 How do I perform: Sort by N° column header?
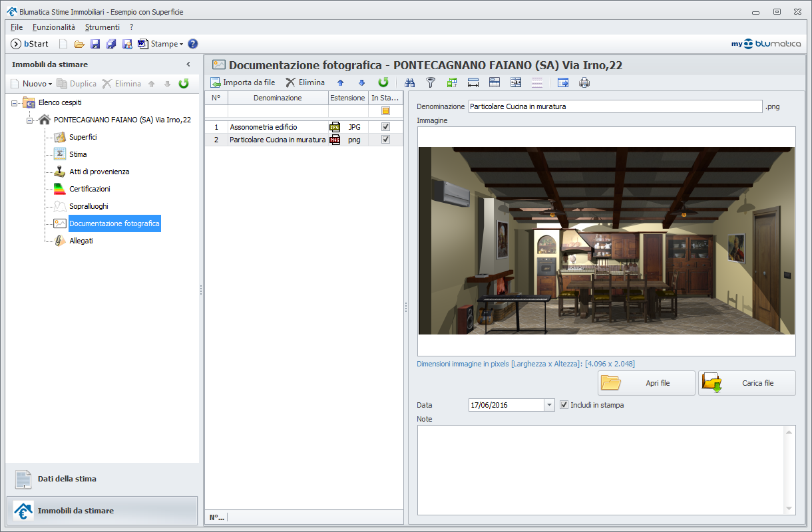(216, 98)
